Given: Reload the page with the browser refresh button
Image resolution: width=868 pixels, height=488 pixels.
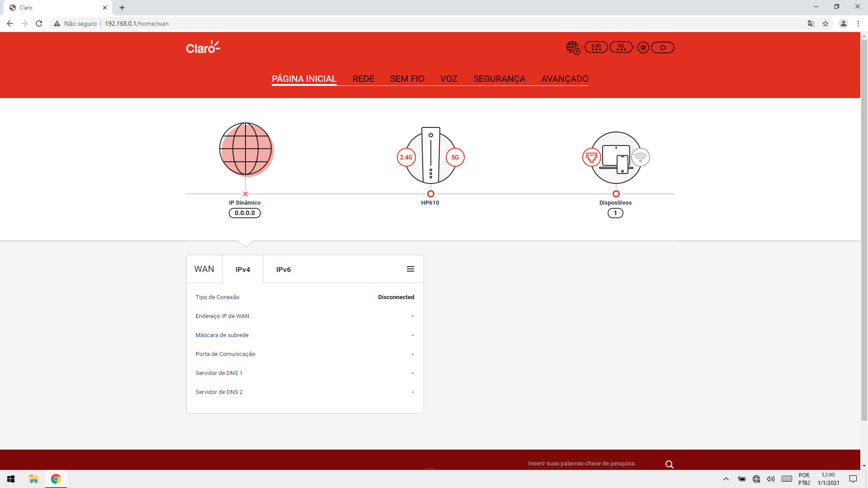Looking at the screenshot, I should (x=39, y=23).
